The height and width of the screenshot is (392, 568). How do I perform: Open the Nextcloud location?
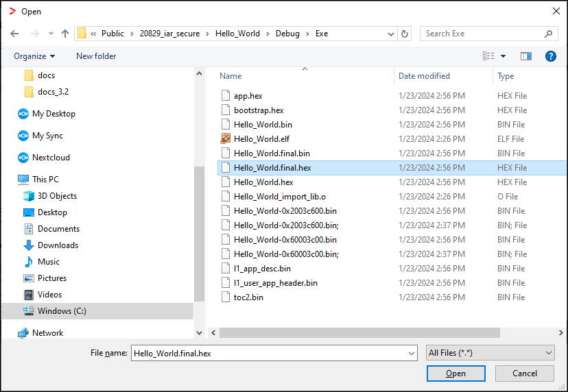pyautogui.click(x=43, y=158)
